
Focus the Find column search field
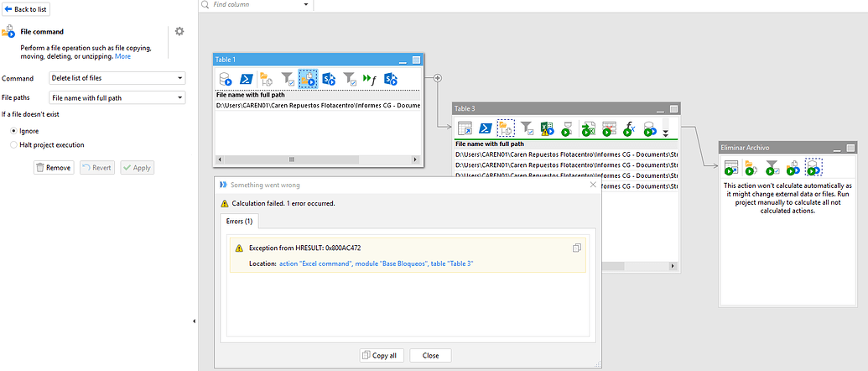pos(255,4)
